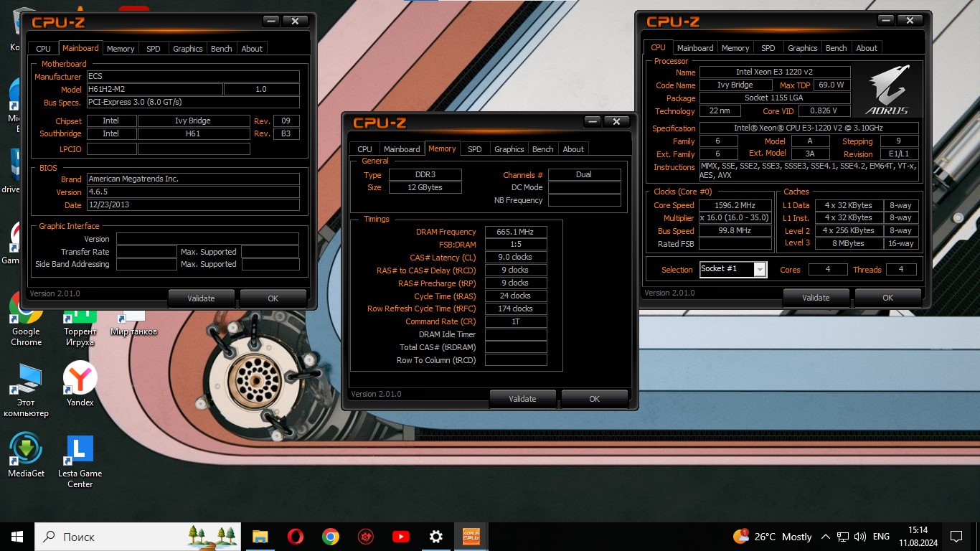This screenshot has width=980, height=551.
Task: Open Mainboard tab in the CPU window
Action: click(x=695, y=48)
